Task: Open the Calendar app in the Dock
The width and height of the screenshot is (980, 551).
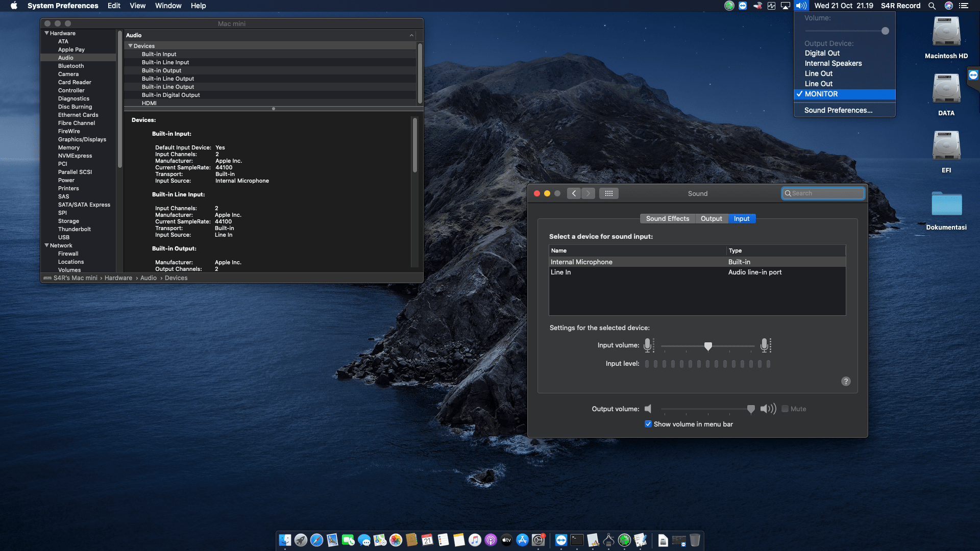Action: [x=428, y=540]
